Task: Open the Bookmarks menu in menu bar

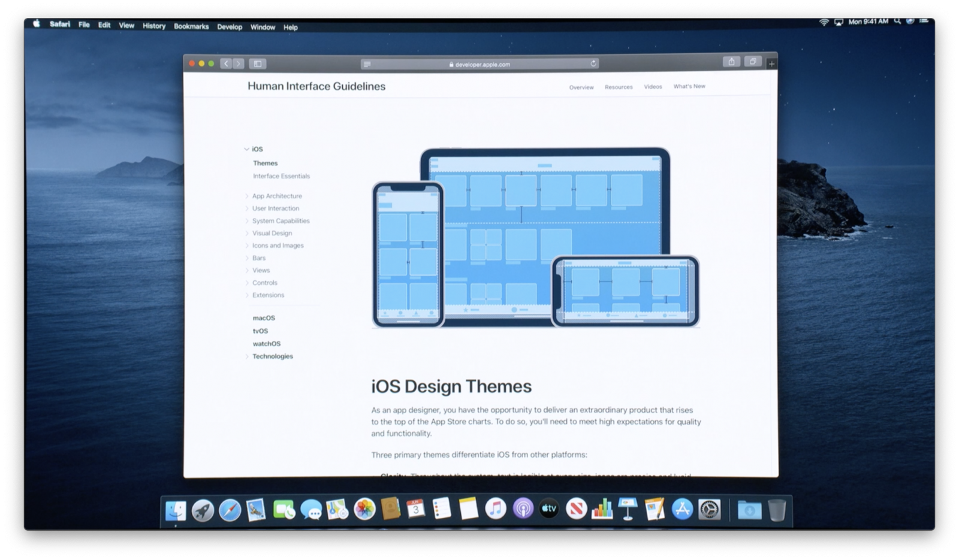Action: point(191,26)
